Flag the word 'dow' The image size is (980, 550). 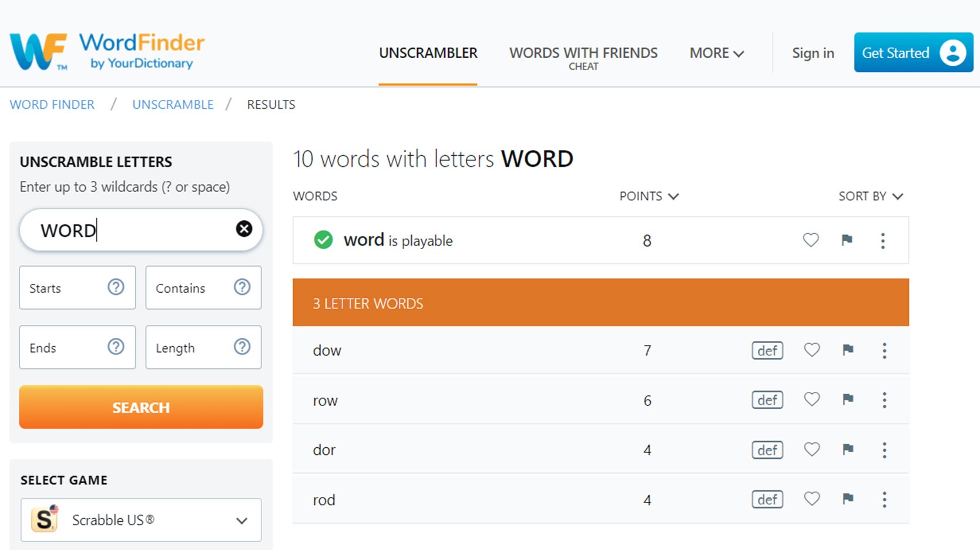[x=848, y=350]
